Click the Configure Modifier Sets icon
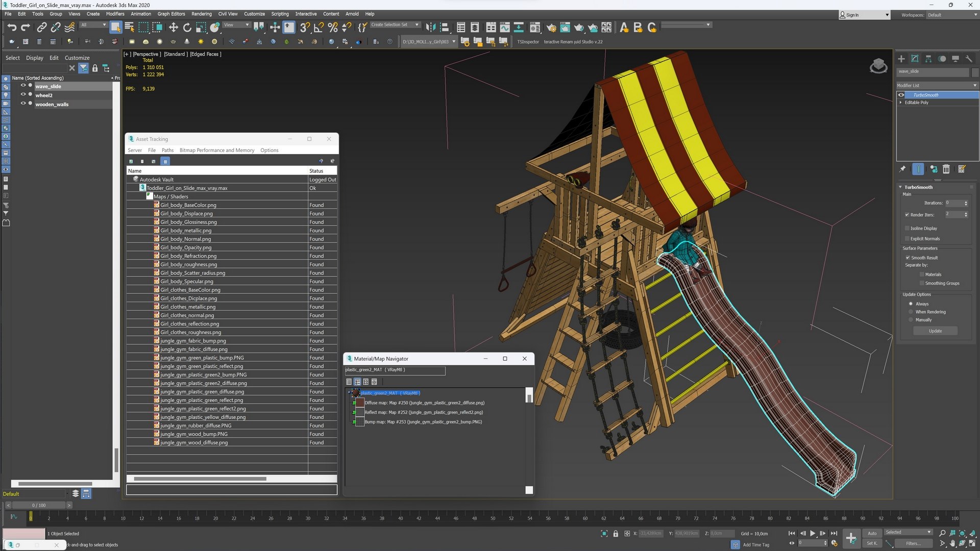This screenshot has width=980, height=551. [962, 169]
